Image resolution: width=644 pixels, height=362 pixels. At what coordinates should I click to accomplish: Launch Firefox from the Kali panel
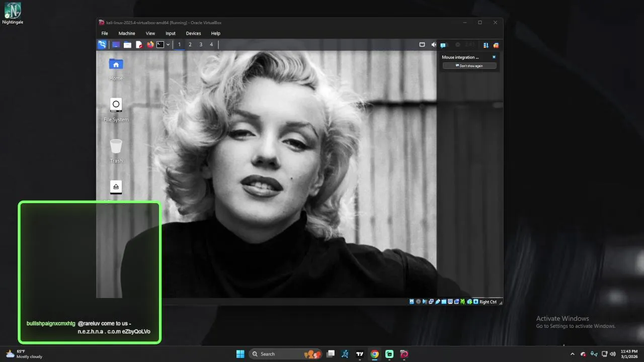click(150, 45)
